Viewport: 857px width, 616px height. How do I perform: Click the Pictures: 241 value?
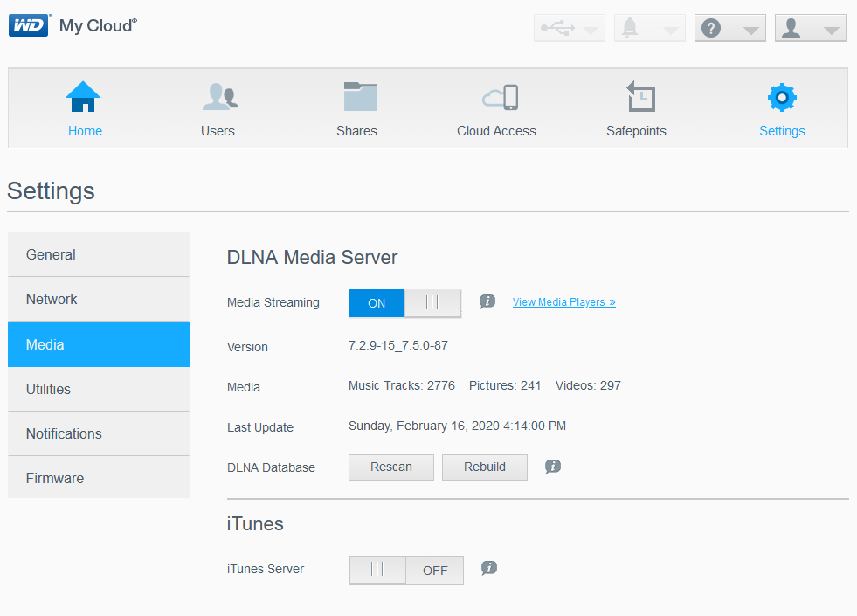[x=505, y=386]
